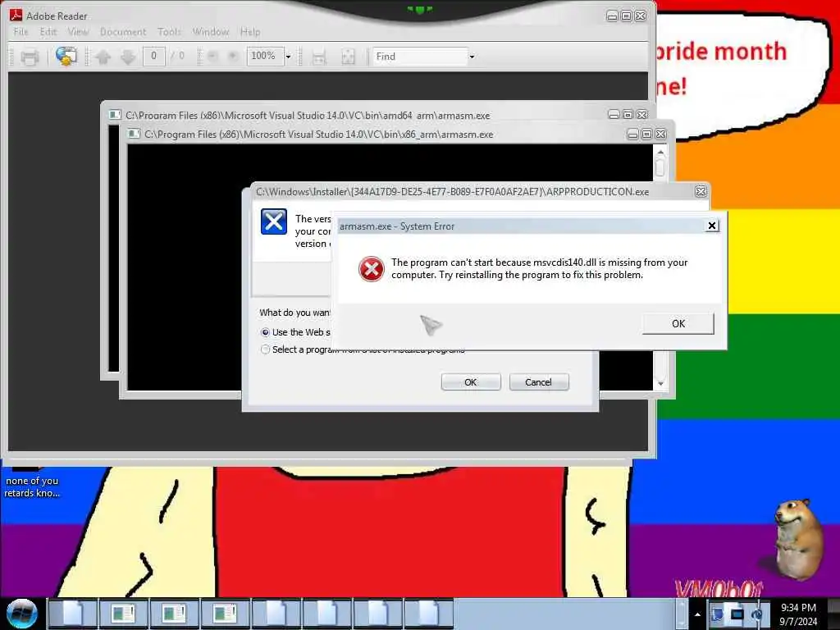
Task: Click the red error icon in System Error
Action: (x=372, y=269)
